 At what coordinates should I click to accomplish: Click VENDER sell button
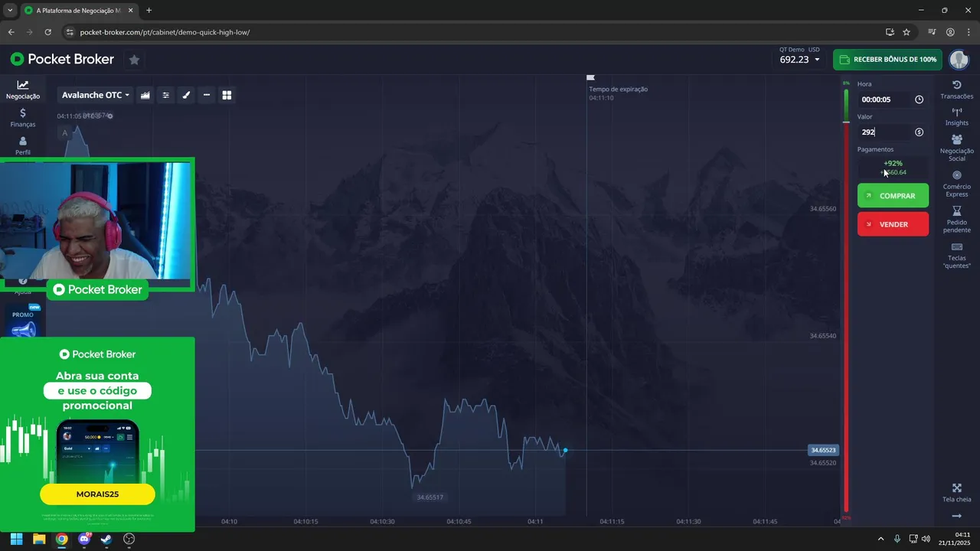pyautogui.click(x=893, y=224)
